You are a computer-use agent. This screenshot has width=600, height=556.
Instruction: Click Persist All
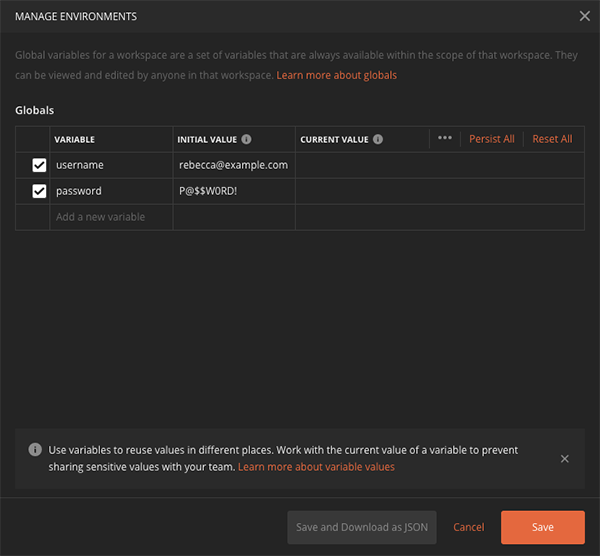[x=492, y=139]
